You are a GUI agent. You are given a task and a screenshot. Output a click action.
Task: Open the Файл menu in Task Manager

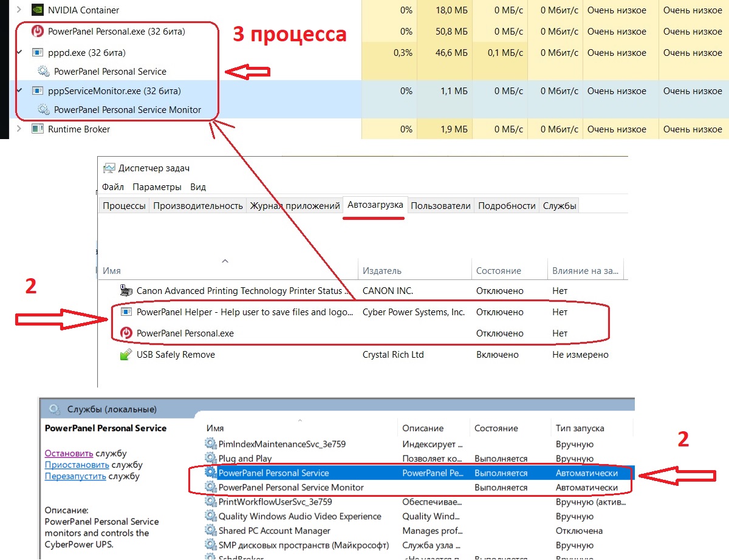(x=113, y=187)
